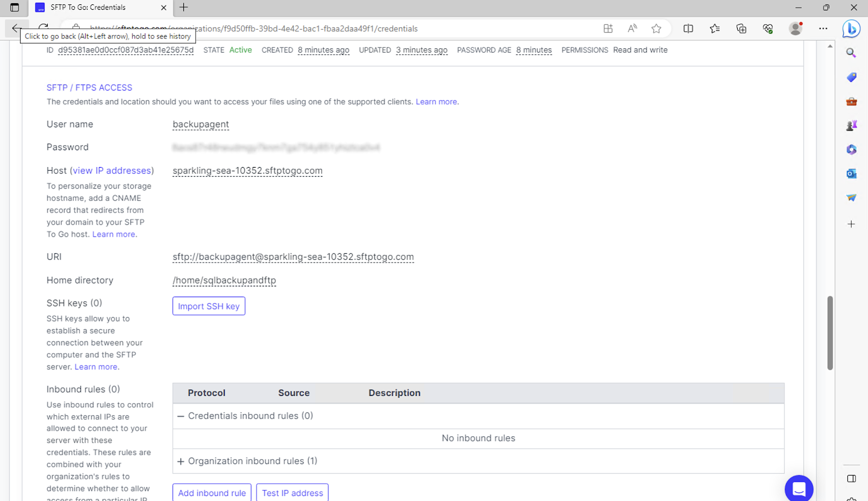
Task: Click the Read and write permissions value
Action: point(640,50)
